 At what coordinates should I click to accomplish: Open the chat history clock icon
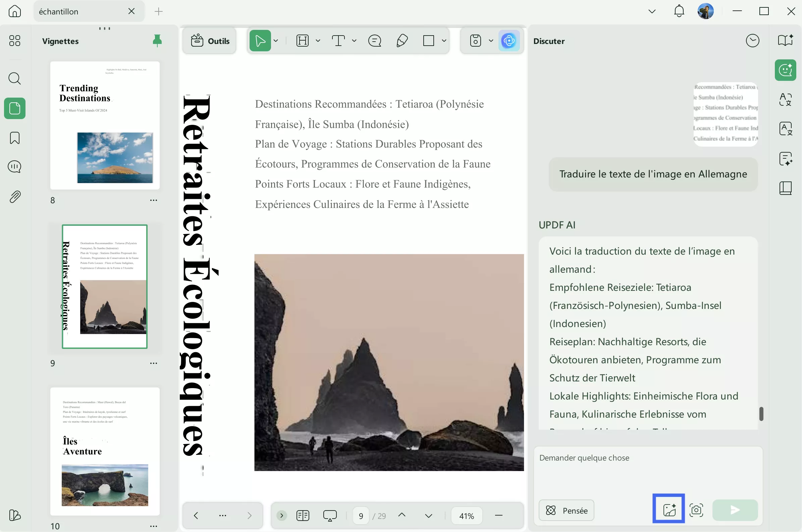[x=752, y=41]
